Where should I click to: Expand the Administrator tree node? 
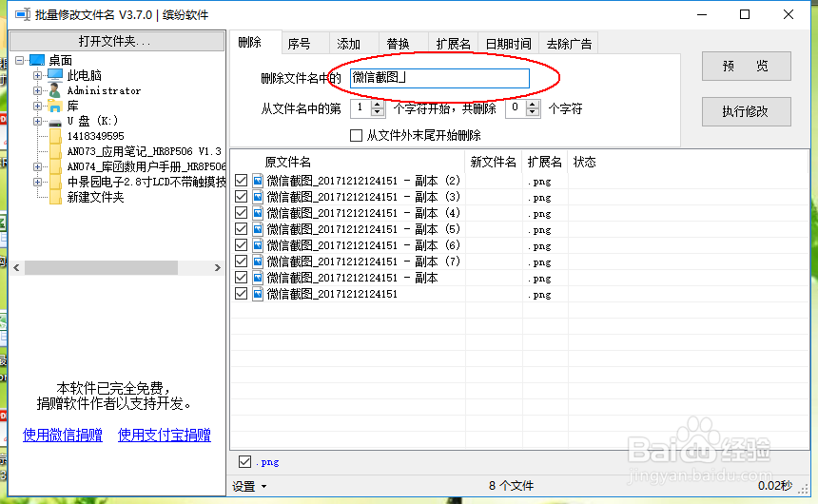tap(37, 90)
